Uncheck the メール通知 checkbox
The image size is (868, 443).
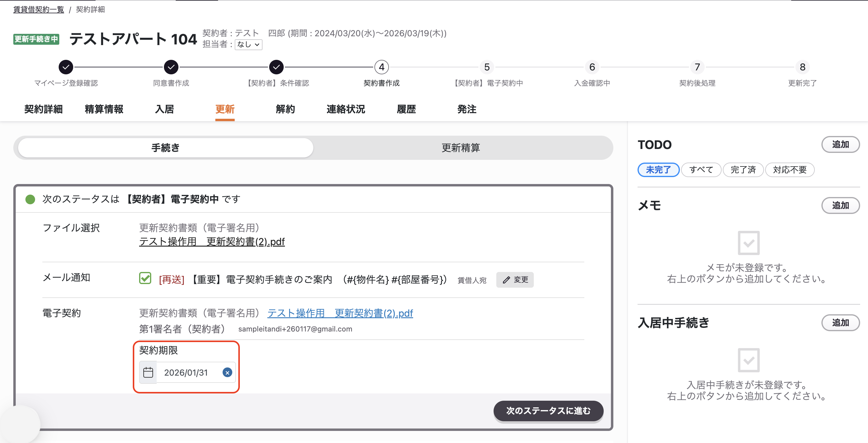click(145, 278)
